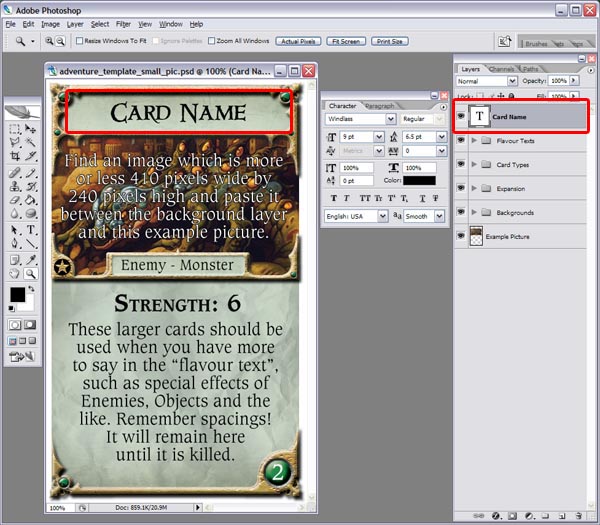This screenshot has height=525, width=600.
Task: Select the Clone Stamp tool
Action: [15, 186]
